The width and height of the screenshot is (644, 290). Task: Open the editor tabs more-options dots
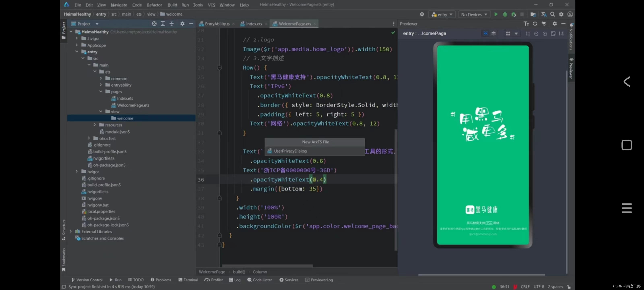coord(394,24)
